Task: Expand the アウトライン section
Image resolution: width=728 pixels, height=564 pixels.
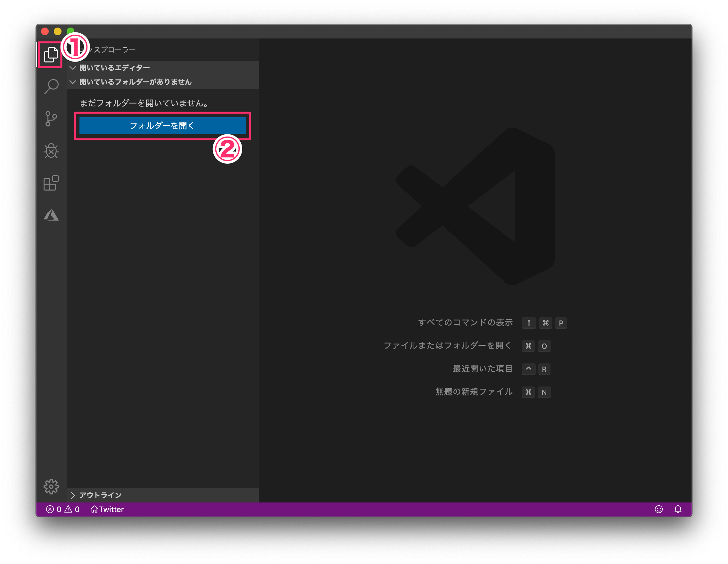Action: [x=163, y=495]
